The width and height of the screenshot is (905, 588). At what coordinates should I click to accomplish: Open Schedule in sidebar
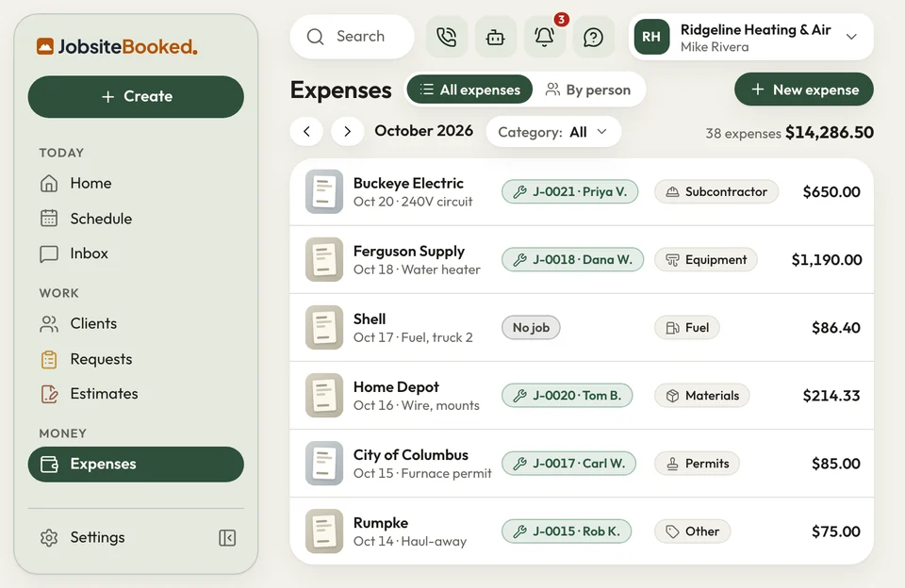tap(136, 219)
